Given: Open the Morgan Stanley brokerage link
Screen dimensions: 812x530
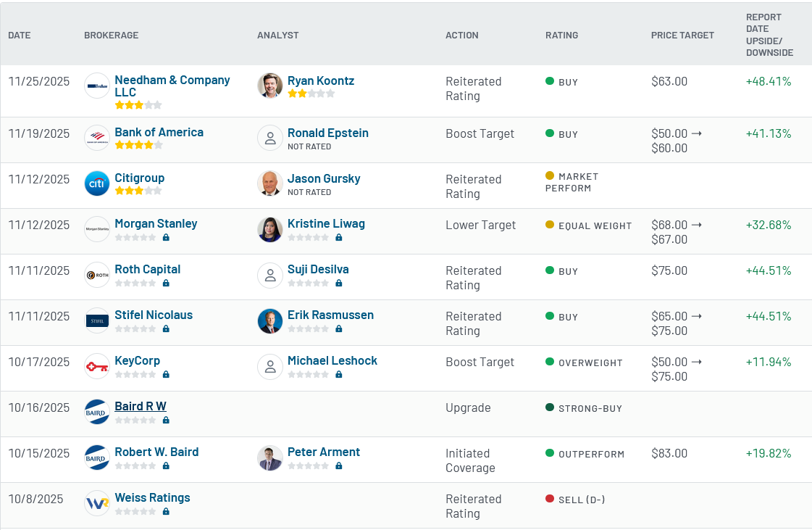Looking at the screenshot, I should pyautogui.click(x=156, y=223).
